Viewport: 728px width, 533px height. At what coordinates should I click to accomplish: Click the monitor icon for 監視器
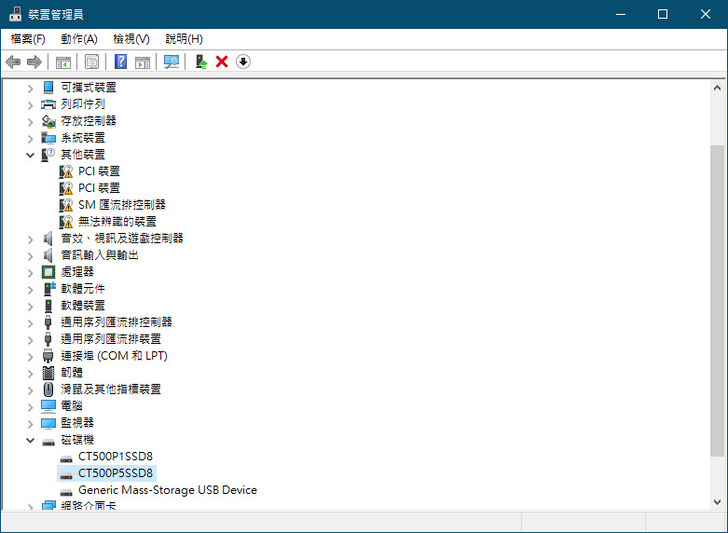(48, 423)
